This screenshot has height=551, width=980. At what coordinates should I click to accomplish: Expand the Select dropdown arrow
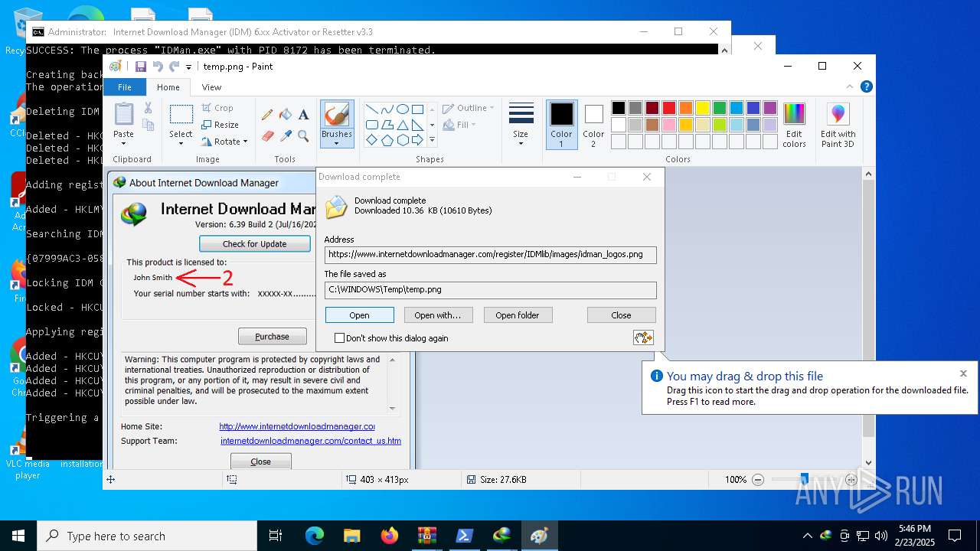point(181,143)
